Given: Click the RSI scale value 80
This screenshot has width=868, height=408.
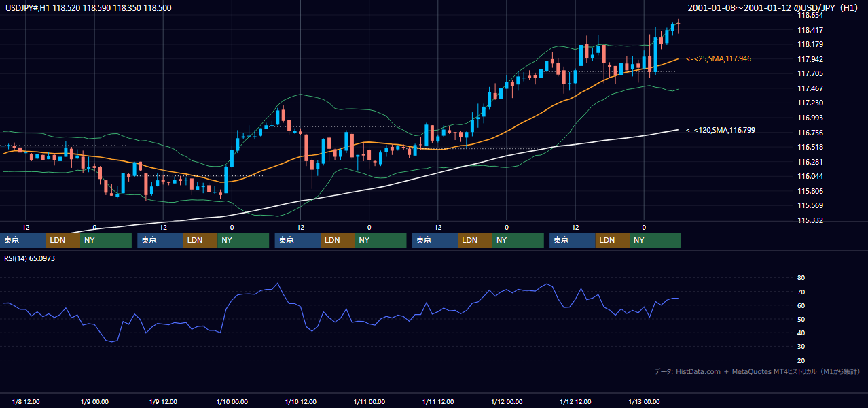Looking at the screenshot, I should point(801,278).
